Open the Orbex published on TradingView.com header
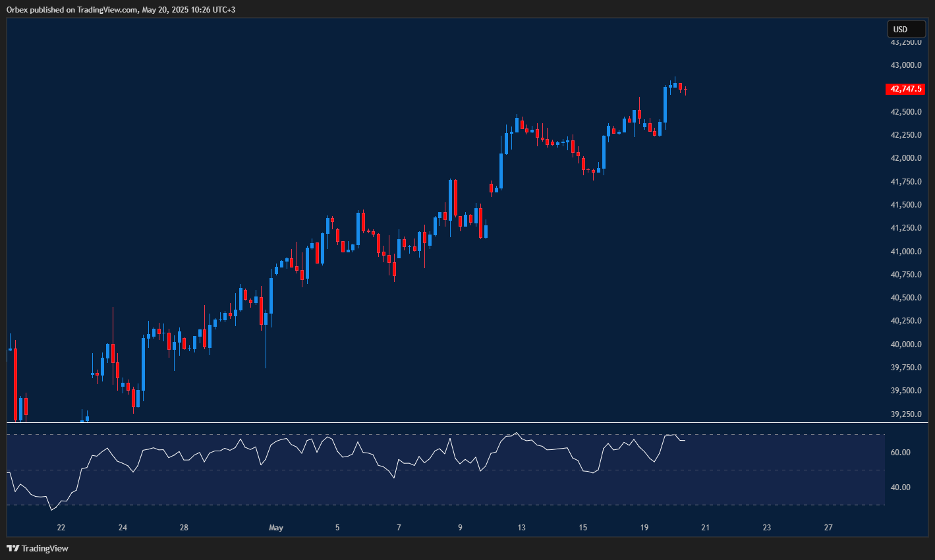Image resolution: width=935 pixels, height=560 pixels. [x=121, y=9]
